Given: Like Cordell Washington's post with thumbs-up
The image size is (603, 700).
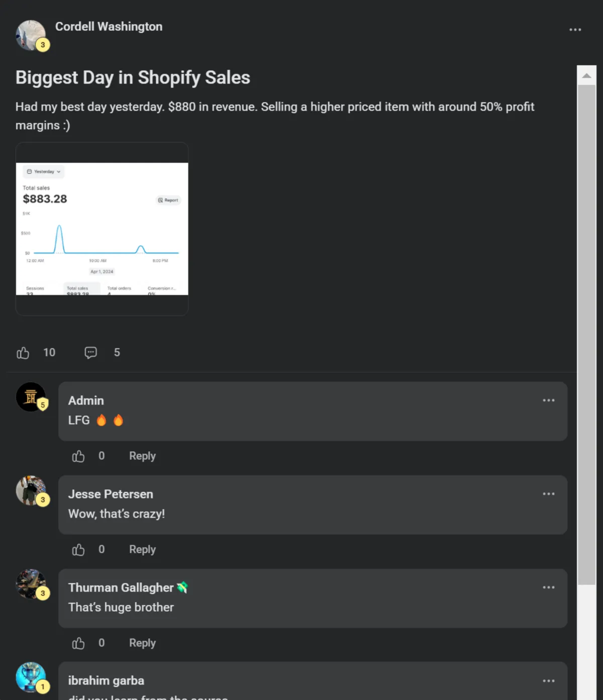Looking at the screenshot, I should click(23, 353).
